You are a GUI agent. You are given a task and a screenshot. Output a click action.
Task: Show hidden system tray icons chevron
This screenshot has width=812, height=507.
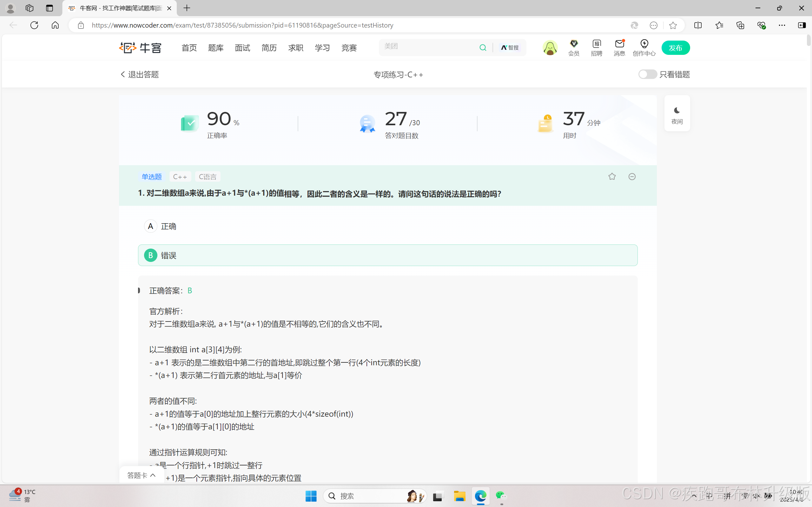pyautogui.click(x=694, y=496)
